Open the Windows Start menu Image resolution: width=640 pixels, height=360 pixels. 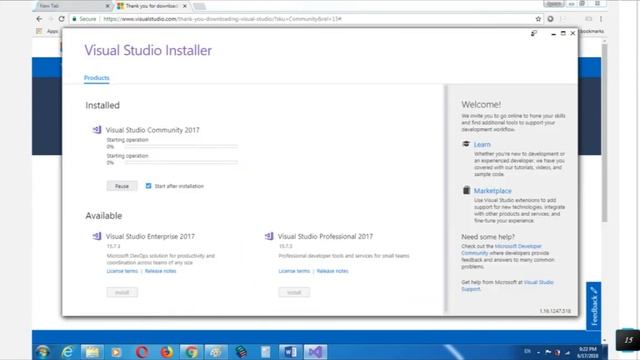click(42, 351)
